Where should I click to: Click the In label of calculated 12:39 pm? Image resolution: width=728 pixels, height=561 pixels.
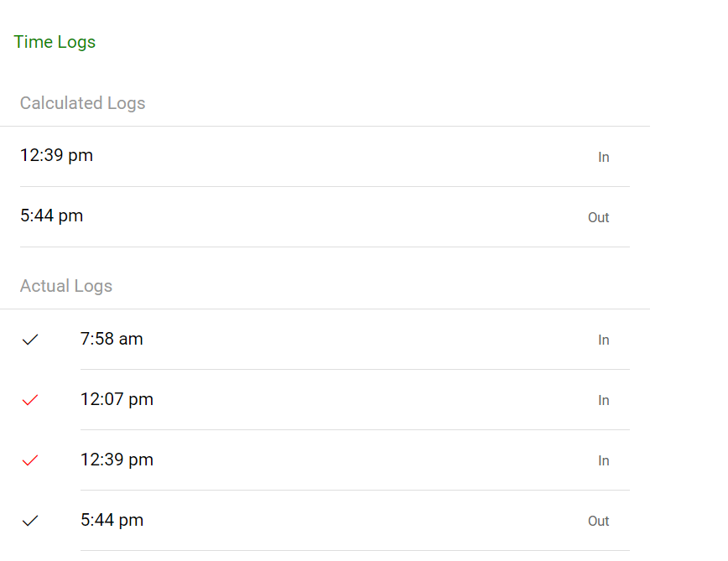point(603,157)
